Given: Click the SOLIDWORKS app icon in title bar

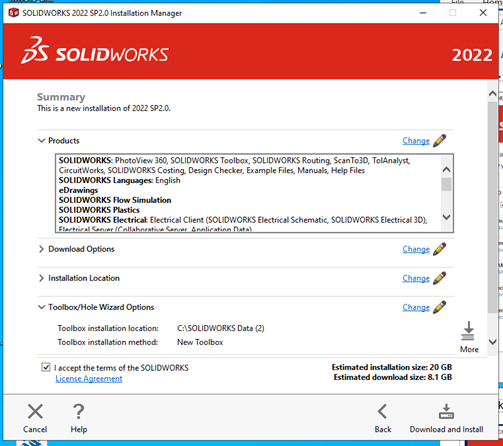Looking at the screenshot, I should point(14,13).
